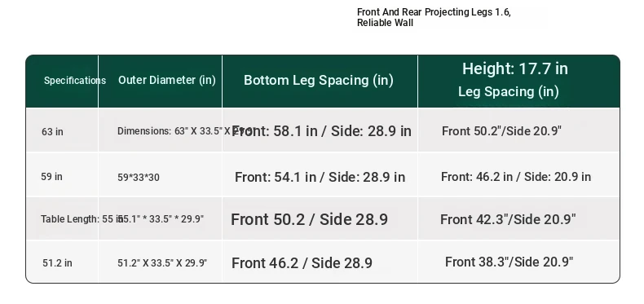Select Front: 54.1 in / Side: 28.9 in

[320, 177]
